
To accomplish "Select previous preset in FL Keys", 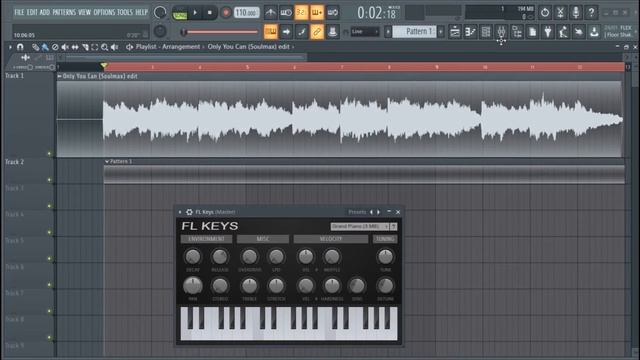I will click(x=371, y=212).
